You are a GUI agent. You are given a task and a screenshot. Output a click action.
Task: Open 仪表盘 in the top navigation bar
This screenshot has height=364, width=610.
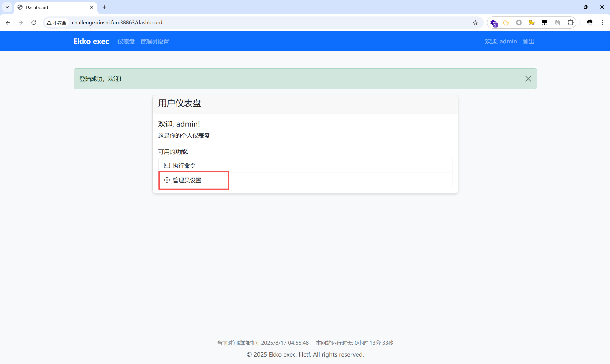coord(126,41)
